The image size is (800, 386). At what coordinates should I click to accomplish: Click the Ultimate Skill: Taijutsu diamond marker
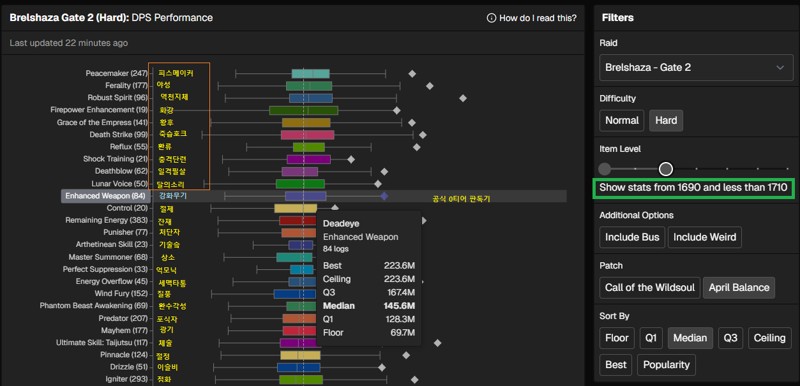pos(437,343)
